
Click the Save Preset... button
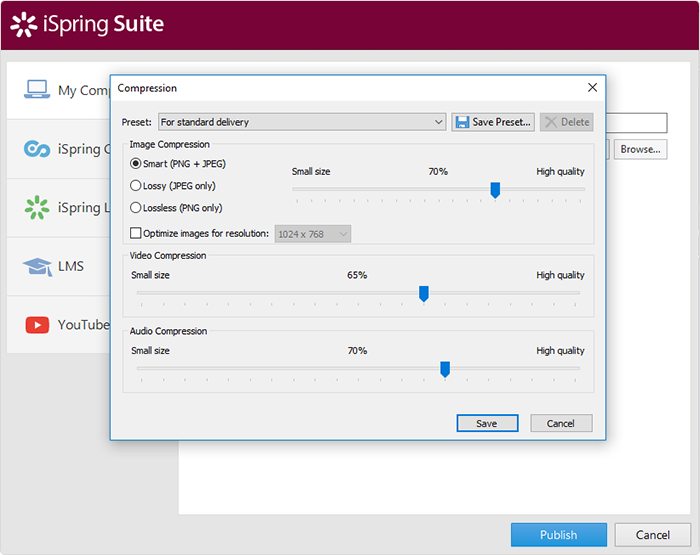(493, 122)
